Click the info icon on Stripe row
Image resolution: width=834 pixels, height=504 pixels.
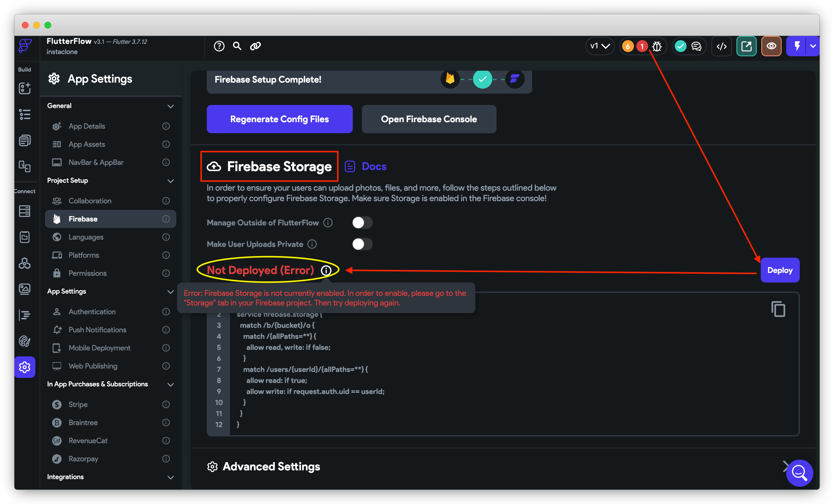point(166,404)
